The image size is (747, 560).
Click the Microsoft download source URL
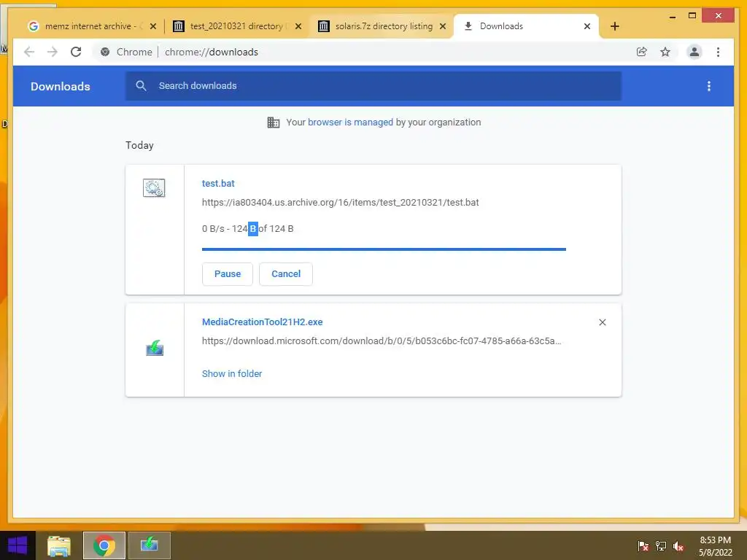pos(382,341)
